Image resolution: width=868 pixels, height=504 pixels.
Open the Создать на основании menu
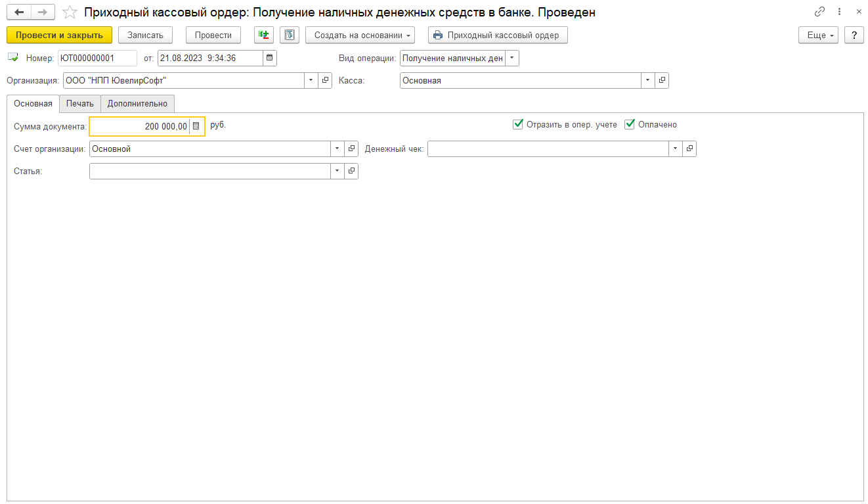point(360,35)
